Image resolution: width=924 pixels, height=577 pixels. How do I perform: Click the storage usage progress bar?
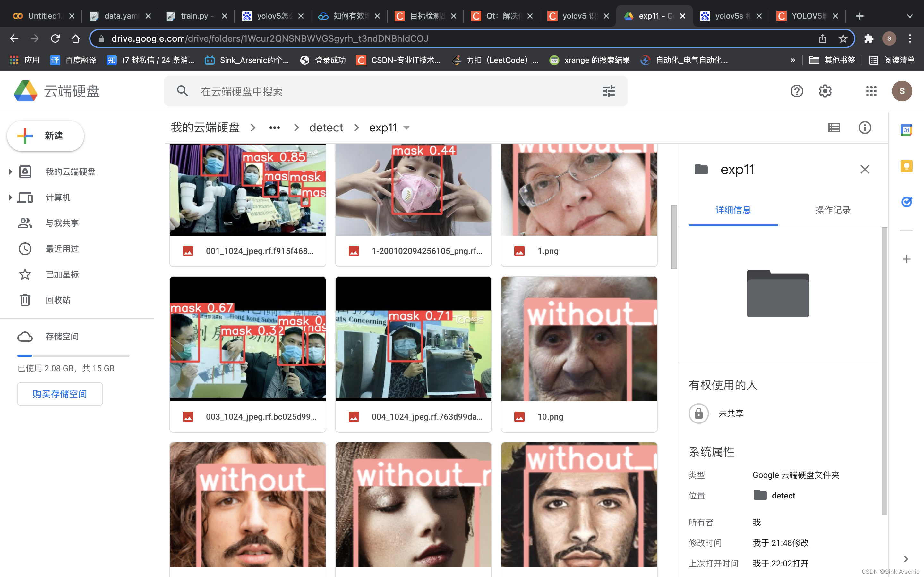73,356
